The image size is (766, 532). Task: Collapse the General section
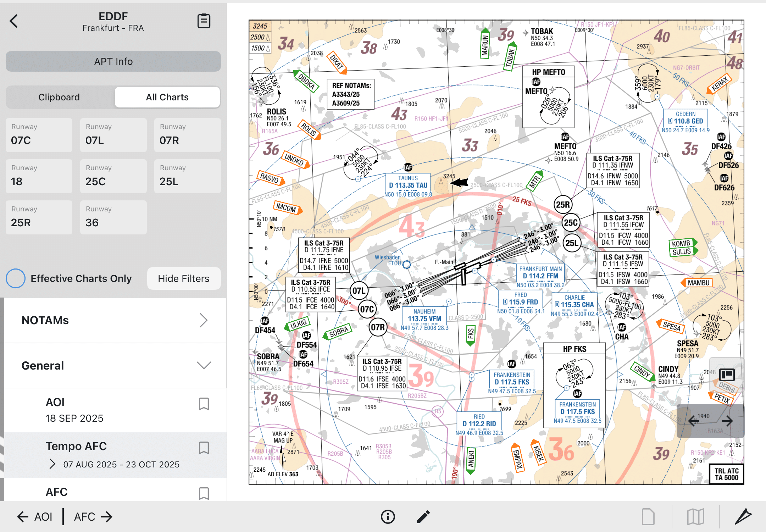pyautogui.click(x=204, y=365)
